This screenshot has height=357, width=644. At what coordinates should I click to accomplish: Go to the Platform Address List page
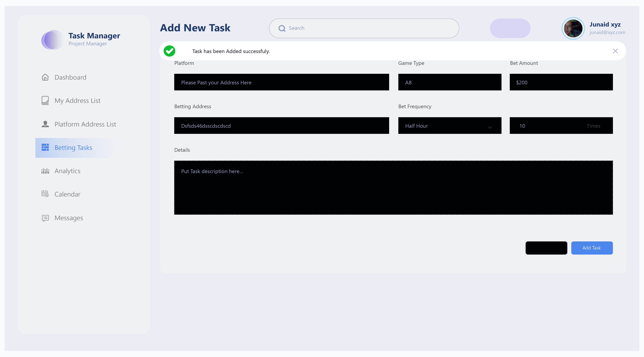pos(85,124)
